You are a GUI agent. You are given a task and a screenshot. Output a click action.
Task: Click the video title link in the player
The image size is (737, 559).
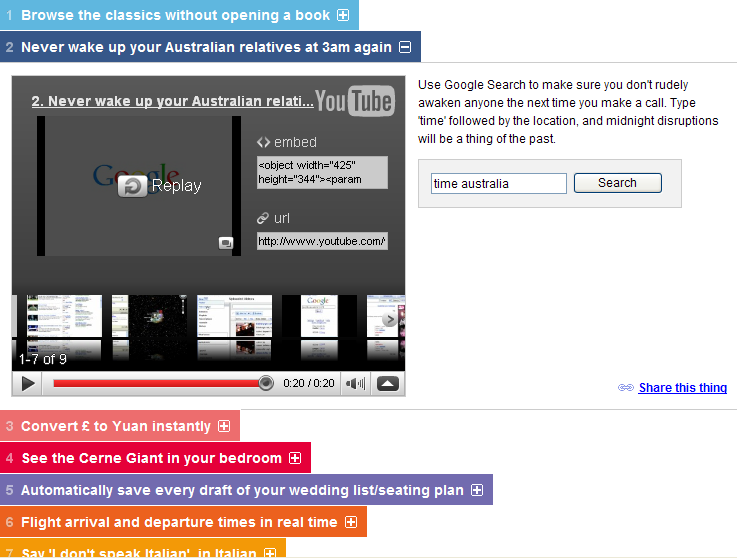tap(172, 101)
